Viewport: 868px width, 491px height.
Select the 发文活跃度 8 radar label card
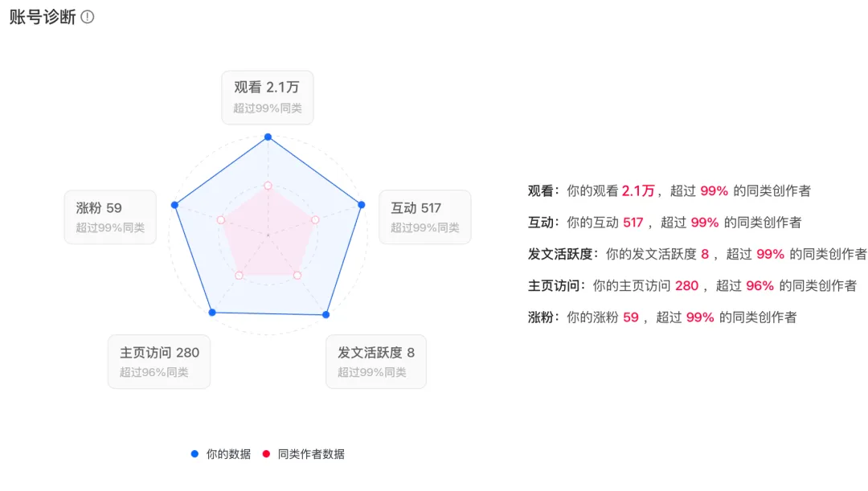point(376,362)
